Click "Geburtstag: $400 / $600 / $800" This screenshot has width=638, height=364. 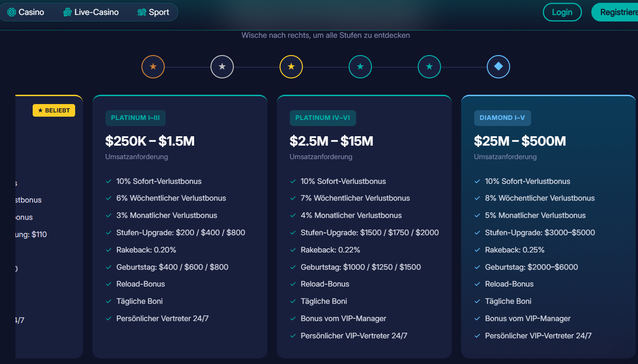tap(173, 267)
